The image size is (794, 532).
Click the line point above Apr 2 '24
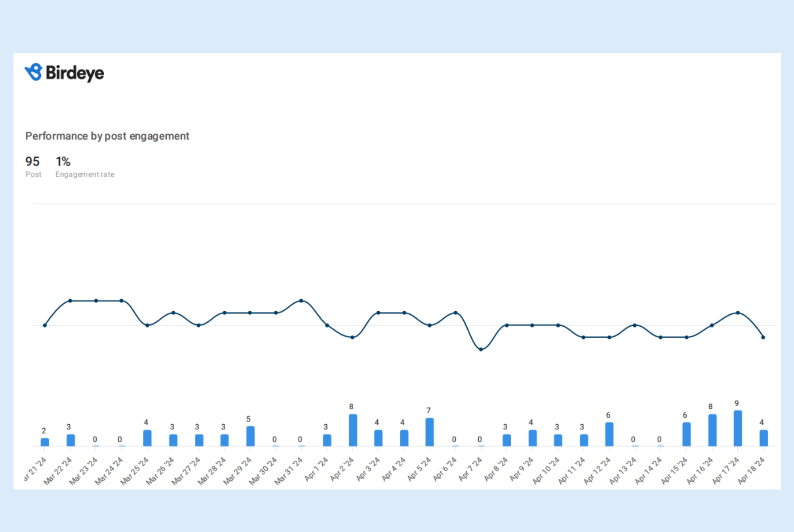pos(352,337)
